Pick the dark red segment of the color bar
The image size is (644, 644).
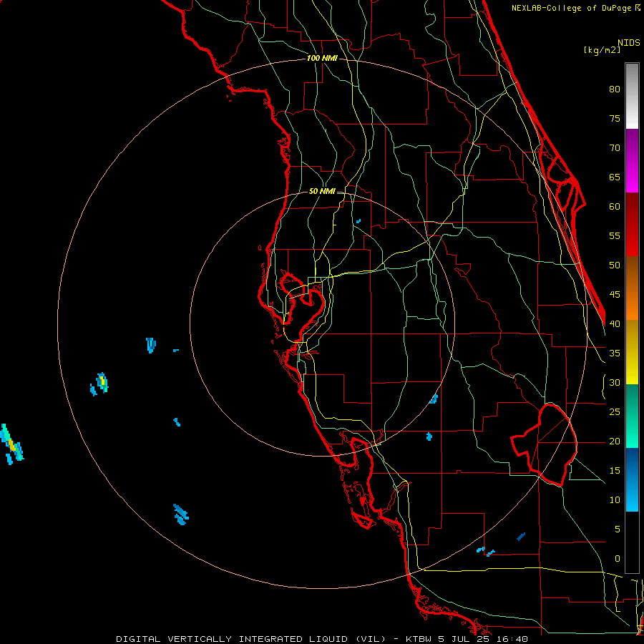tap(632, 224)
